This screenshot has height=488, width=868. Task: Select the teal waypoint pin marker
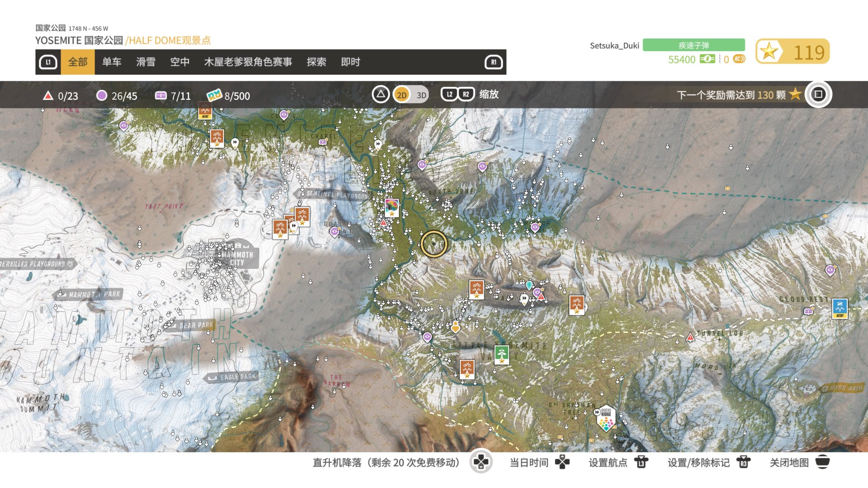click(529, 285)
